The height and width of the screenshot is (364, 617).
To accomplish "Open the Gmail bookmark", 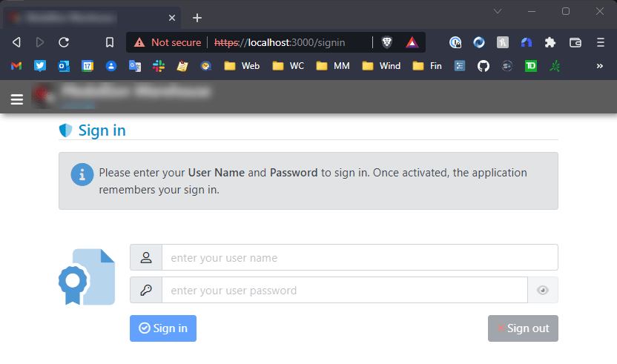I will (16, 66).
